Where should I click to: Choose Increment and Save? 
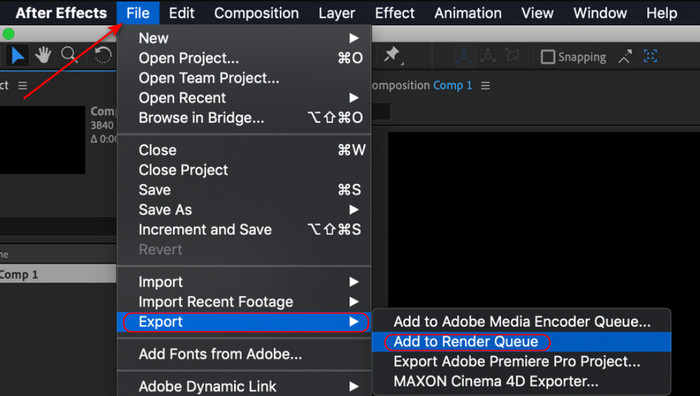click(x=244, y=229)
